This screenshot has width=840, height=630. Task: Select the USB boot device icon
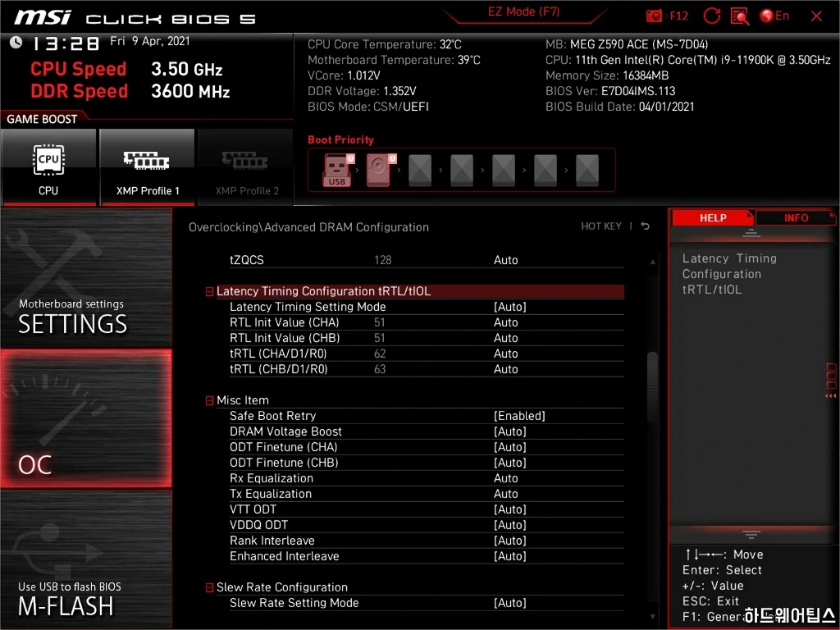(337, 170)
